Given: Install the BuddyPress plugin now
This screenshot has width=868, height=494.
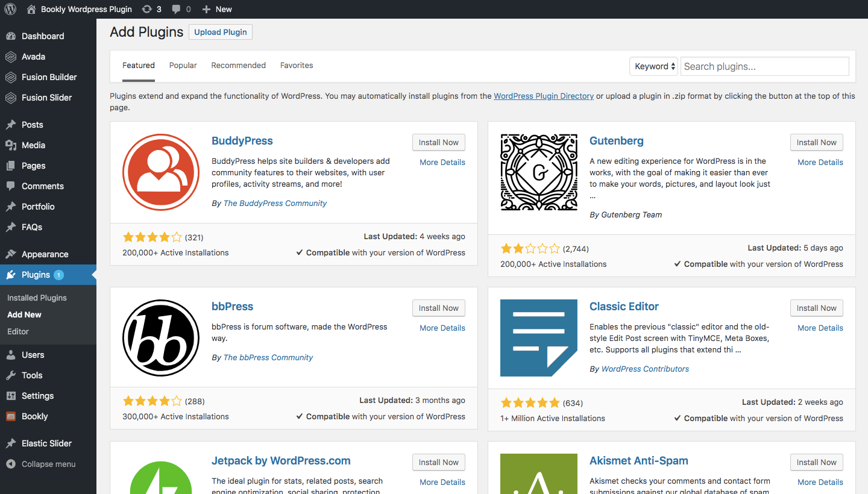Looking at the screenshot, I should [x=439, y=142].
